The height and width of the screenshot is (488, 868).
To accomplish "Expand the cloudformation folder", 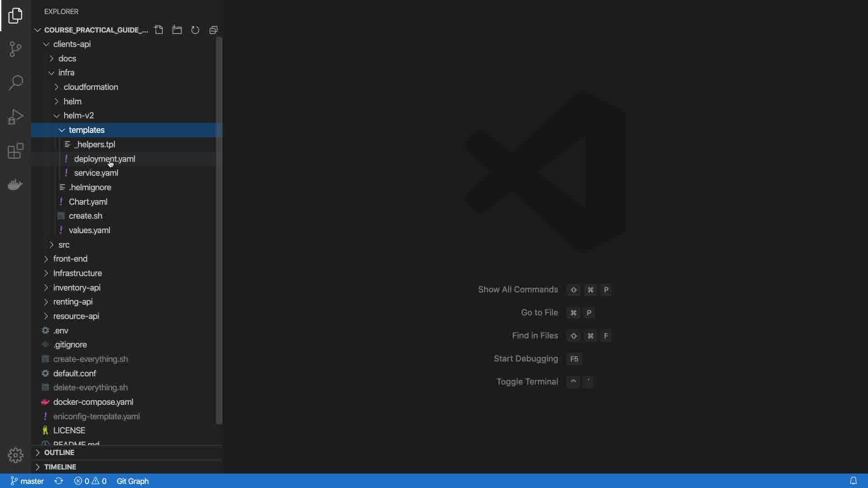I will 90,87.
